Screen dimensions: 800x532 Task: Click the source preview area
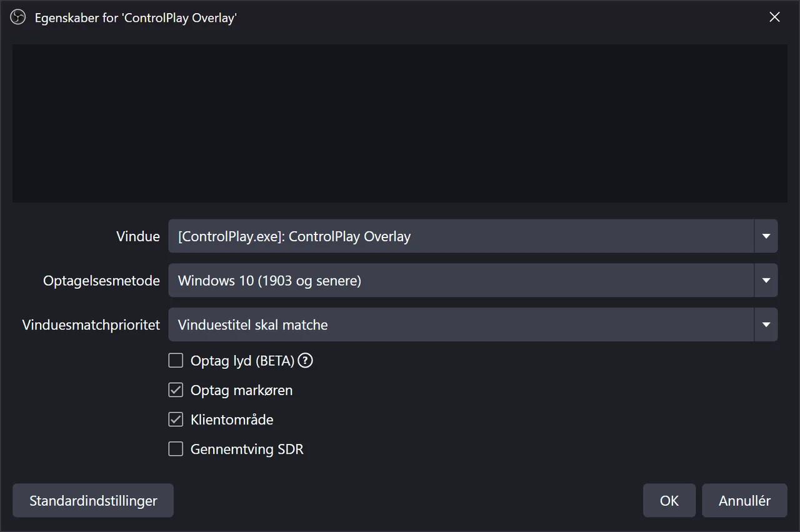click(400, 123)
